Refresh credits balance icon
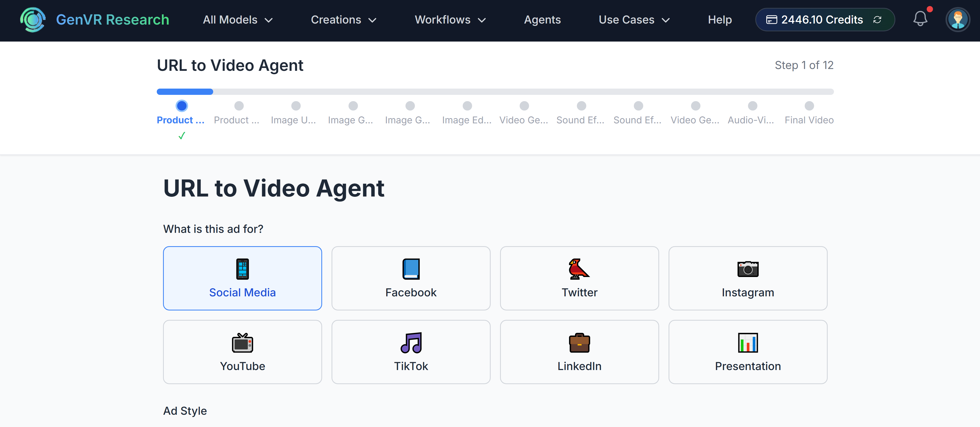The height and width of the screenshot is (427, 980). point(877,20)
